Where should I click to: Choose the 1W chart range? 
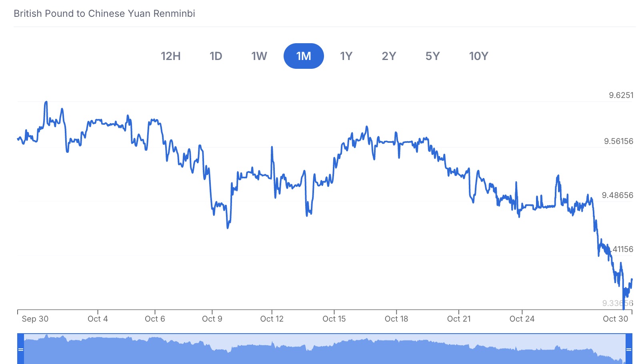pos(259,56)
